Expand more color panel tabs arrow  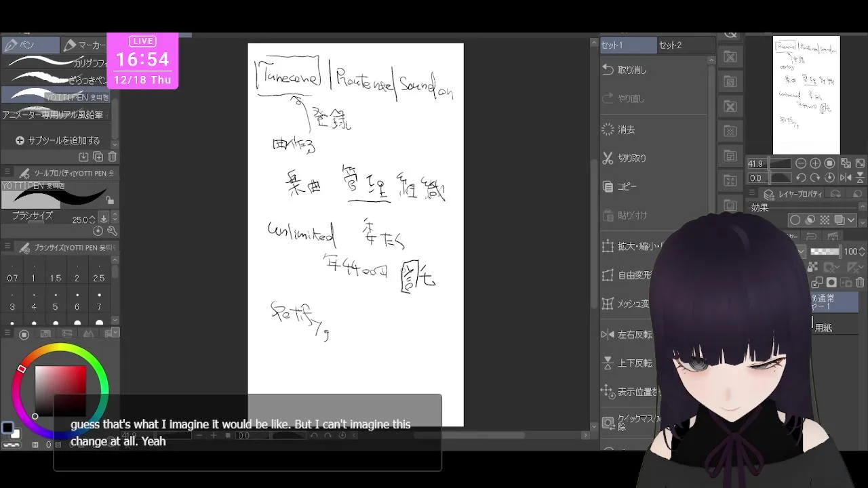tap(115, 332)
